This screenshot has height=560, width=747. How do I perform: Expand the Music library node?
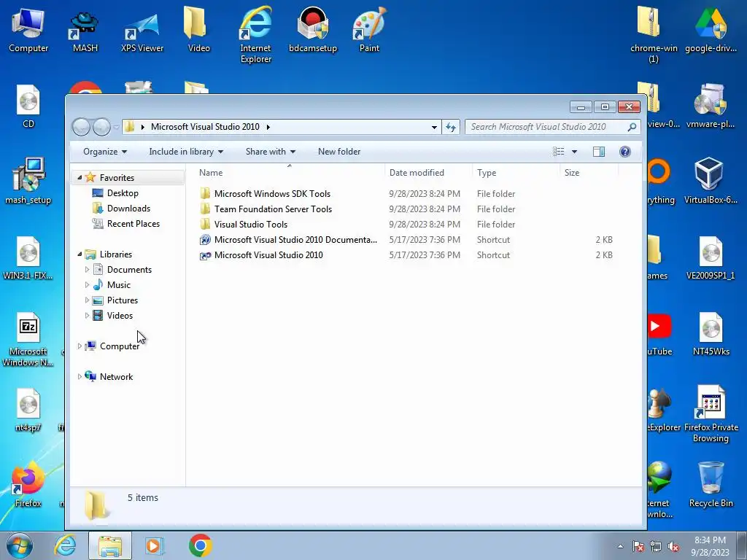pos(87,285)
